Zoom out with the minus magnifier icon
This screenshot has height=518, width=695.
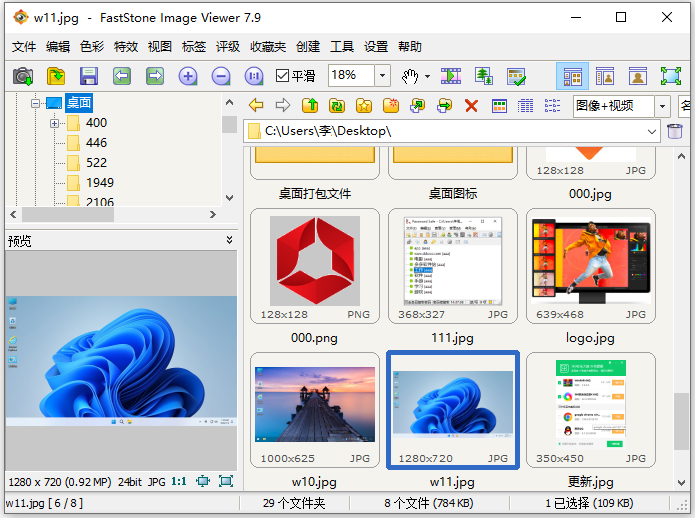click(221, 76)
